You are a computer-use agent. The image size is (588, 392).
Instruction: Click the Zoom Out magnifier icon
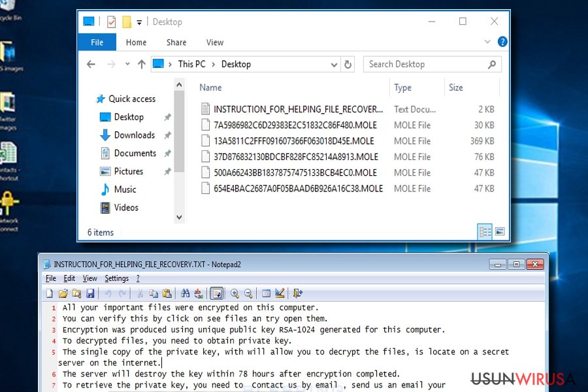tap(248, 293)
